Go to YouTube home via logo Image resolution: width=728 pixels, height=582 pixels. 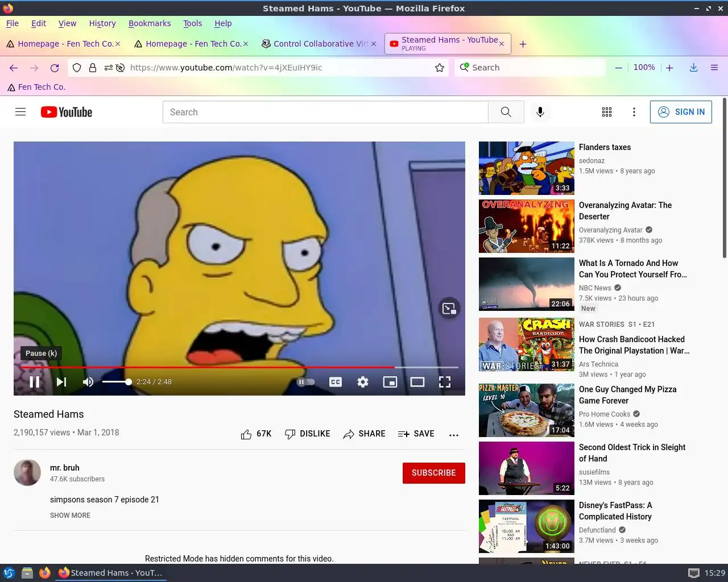pyautogui.click(x=67, y=112)
